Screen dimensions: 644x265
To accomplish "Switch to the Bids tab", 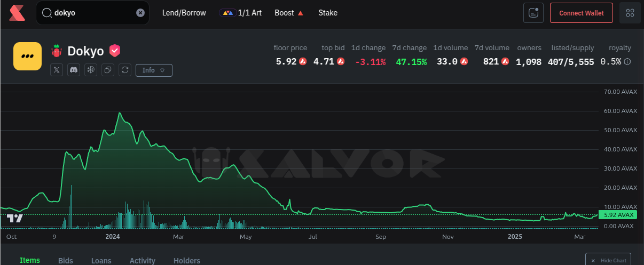I will (66, 260).
